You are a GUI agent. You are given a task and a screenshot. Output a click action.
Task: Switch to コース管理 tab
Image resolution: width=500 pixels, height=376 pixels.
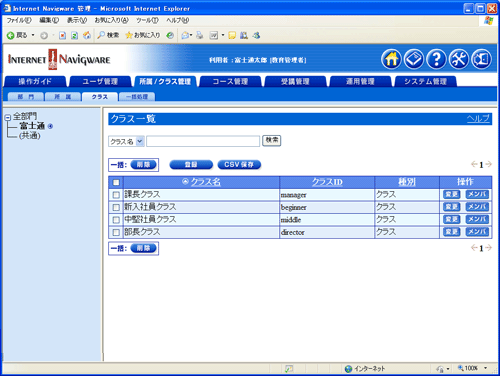(230, 81)
